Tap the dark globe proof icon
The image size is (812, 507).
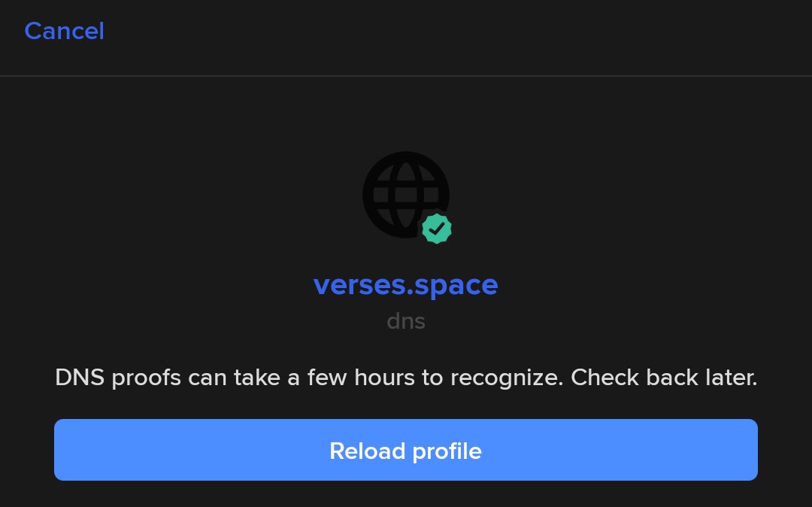pos(405,195)
